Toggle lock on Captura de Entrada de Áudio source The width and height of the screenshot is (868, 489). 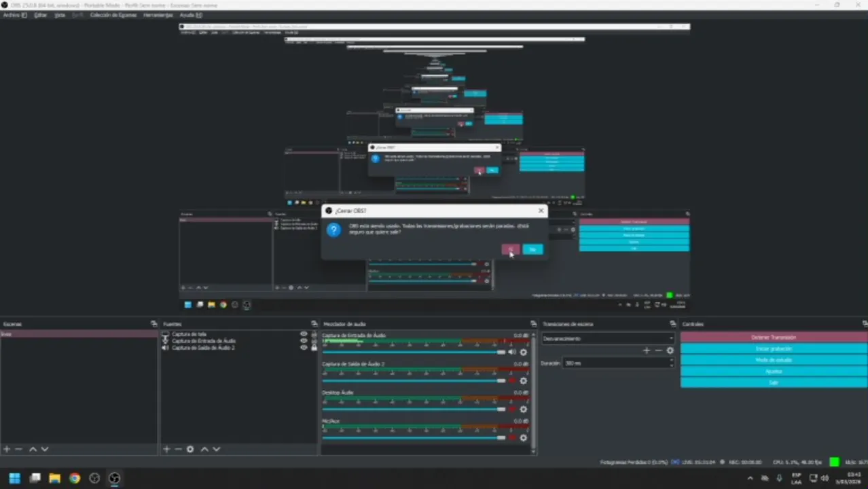pos(314,341)
